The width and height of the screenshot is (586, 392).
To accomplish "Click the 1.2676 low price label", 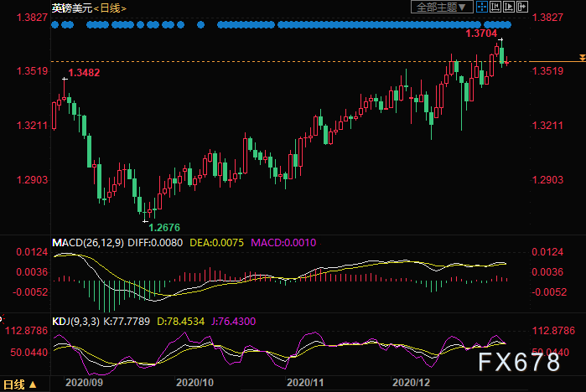I will (163, 227).
